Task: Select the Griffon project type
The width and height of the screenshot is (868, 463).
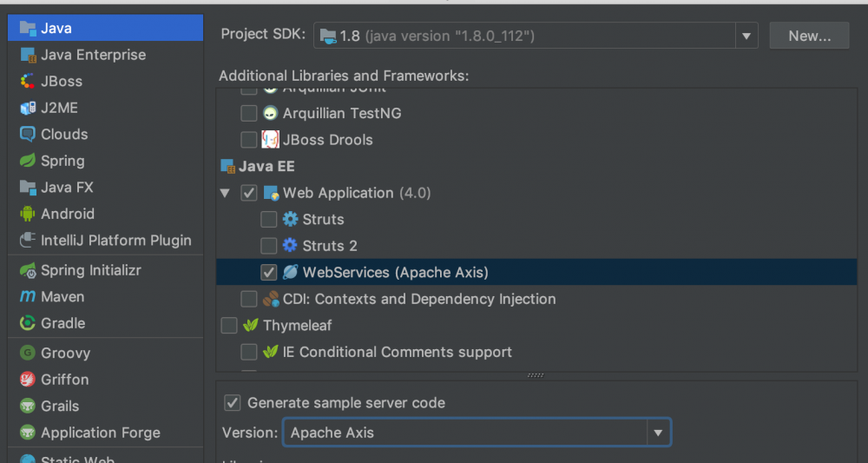Action: click(x=106, y=380)
